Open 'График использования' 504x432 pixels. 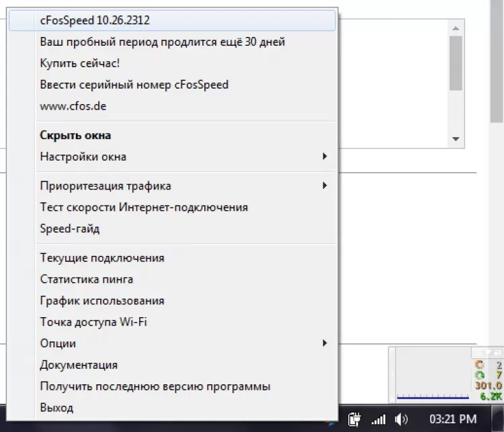click(172, 300)
